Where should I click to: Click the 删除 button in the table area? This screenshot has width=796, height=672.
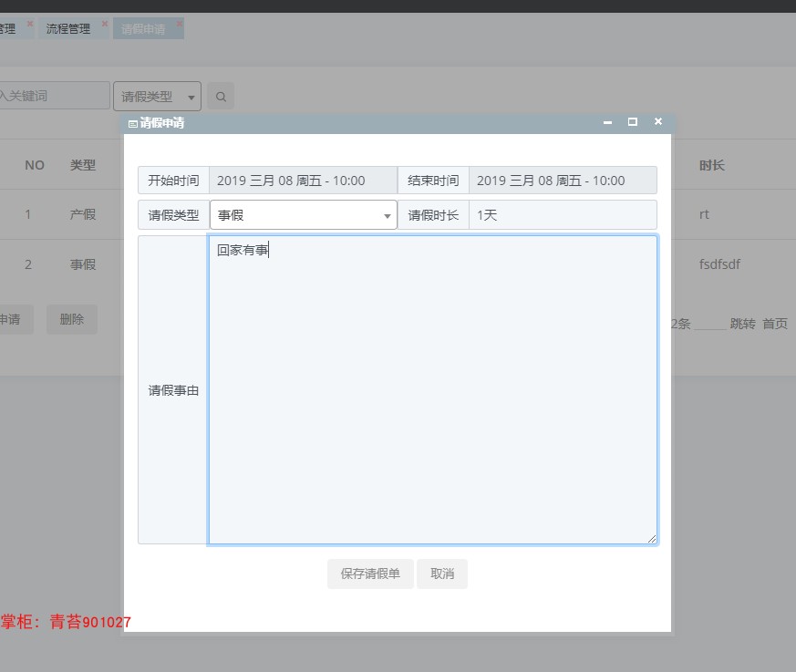click(71, 318)
